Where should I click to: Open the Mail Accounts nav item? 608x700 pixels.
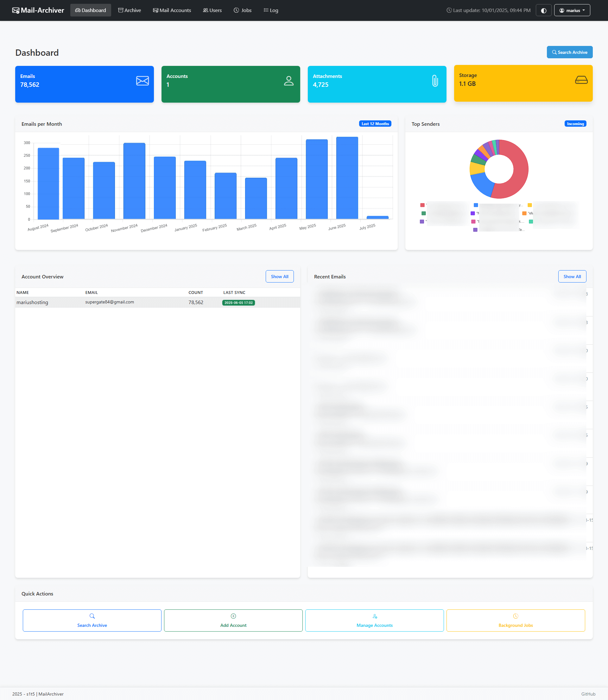(x=172, y=10)
